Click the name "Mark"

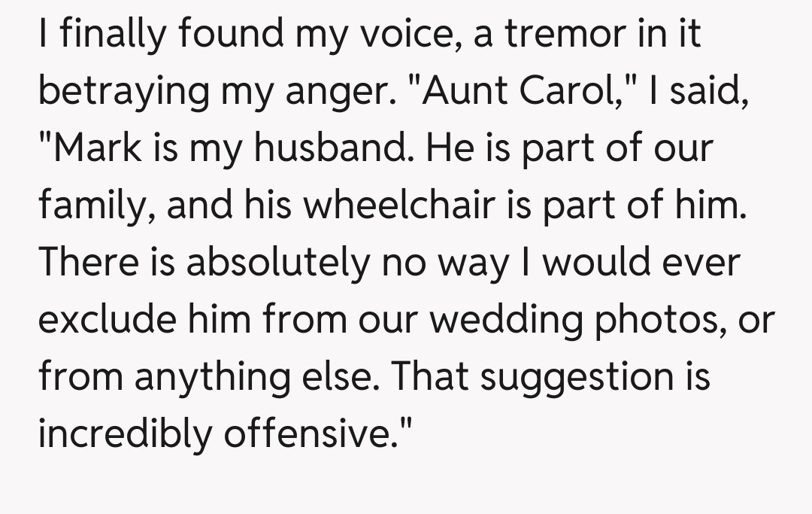91,149
